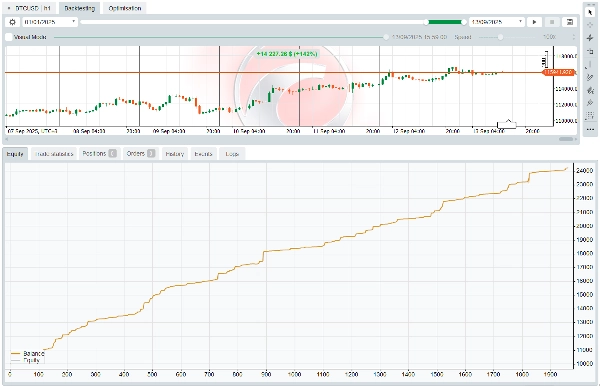
Task: Click the Equity legend entry in the chart
Action: click(26, 360)
